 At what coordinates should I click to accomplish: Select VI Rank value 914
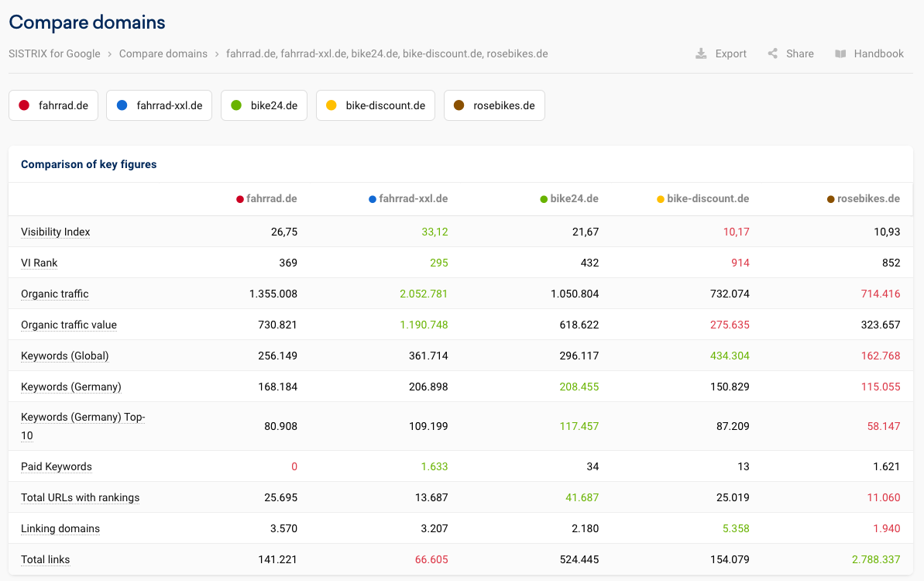740,263
